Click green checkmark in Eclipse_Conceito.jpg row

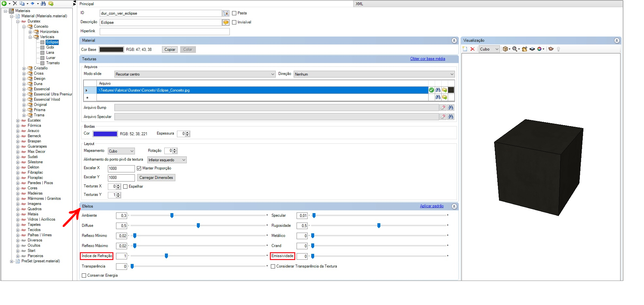432,90
